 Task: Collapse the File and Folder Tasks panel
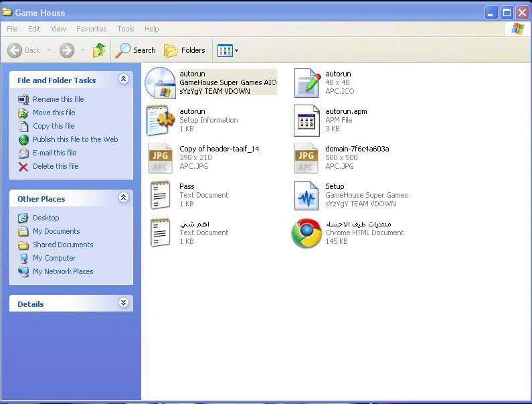pyautogui.click(x=123, y=80)
